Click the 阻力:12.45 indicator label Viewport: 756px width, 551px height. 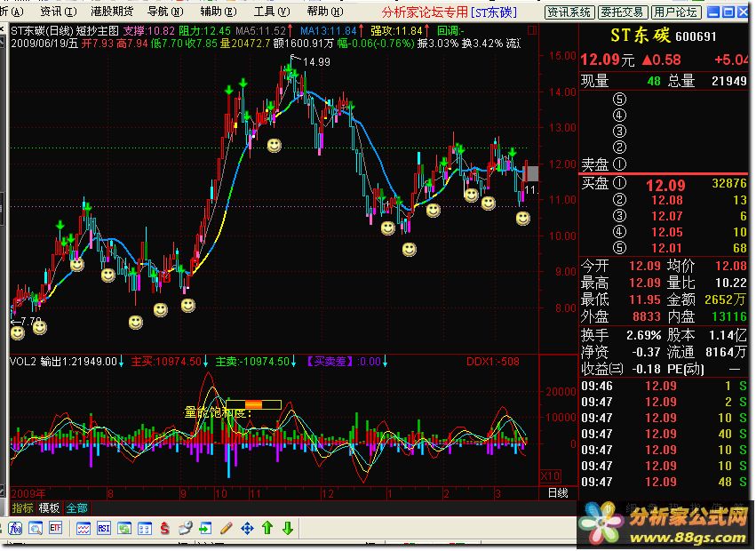205,31
